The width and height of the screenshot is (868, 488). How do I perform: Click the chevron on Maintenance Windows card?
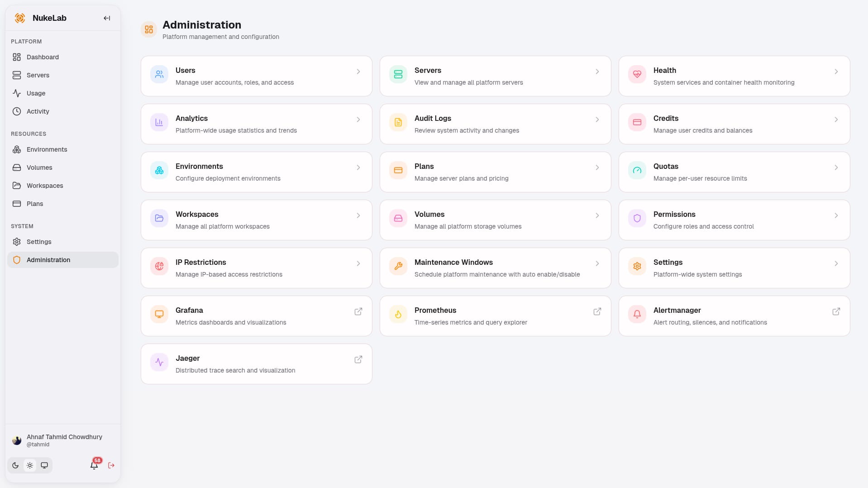click(597, 263)
